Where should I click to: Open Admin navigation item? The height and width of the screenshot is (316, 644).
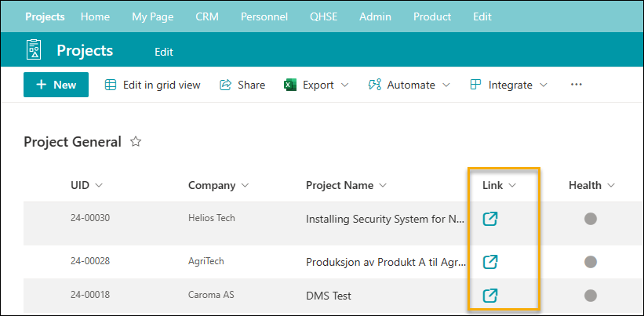click(x=376, y=16)
